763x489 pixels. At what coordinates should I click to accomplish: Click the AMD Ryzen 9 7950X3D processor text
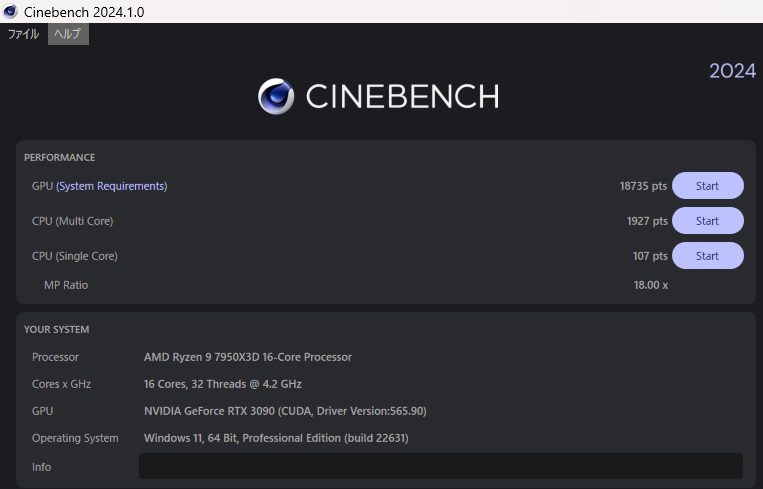[248, 357]
